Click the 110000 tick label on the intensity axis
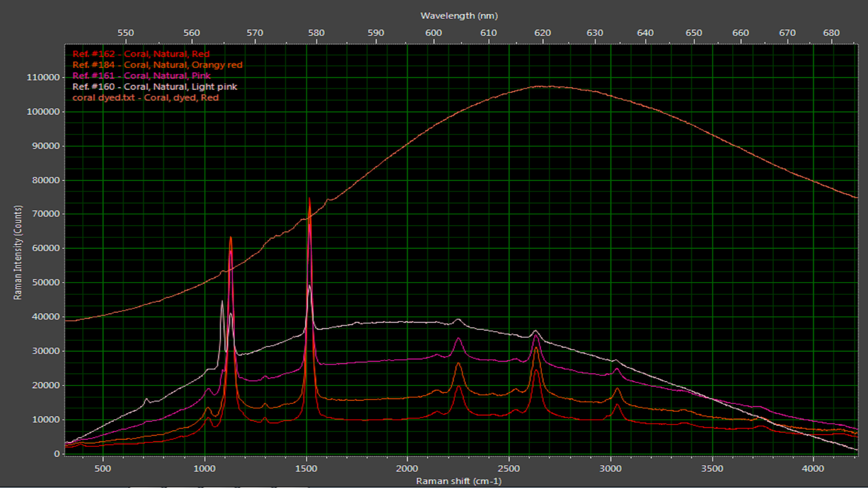The width and height of the screenshot is (868, 488). pyautogui.click(x=43, y=77)
